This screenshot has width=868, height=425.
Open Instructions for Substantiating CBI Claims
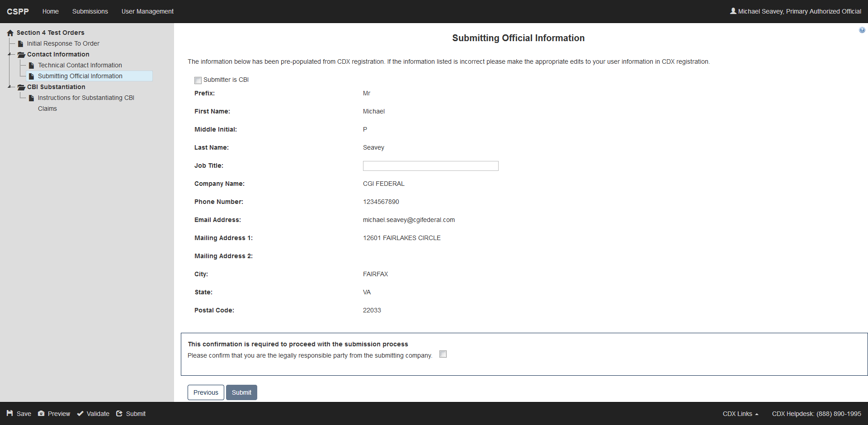pos(86,98)
